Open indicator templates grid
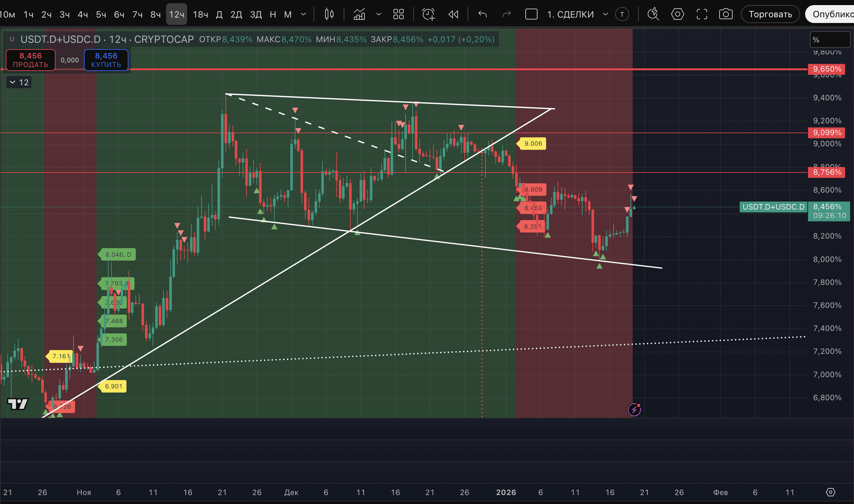854x504 pixels. [398, 14]
